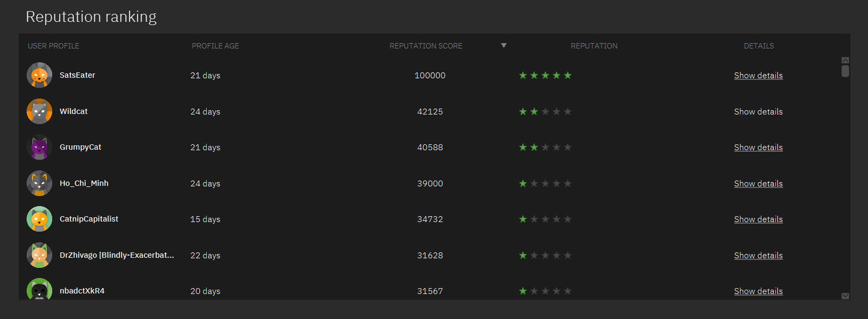Sort by User Profile column header

tap(53, 46)
